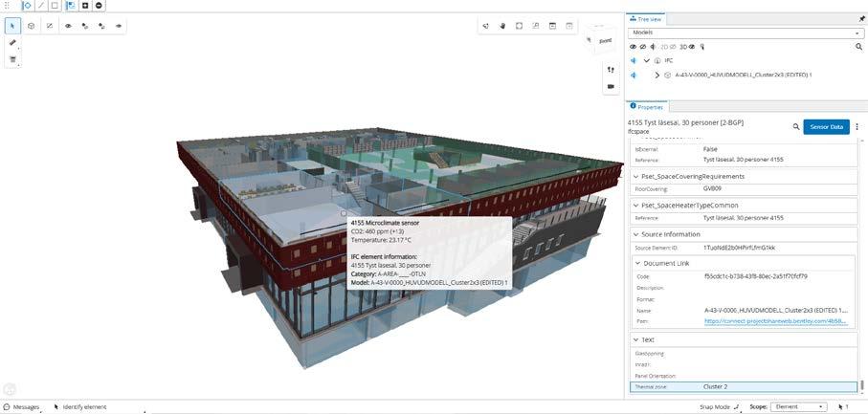Click the invert visibility tree icon
868x414 pixels.
[654, 47]
